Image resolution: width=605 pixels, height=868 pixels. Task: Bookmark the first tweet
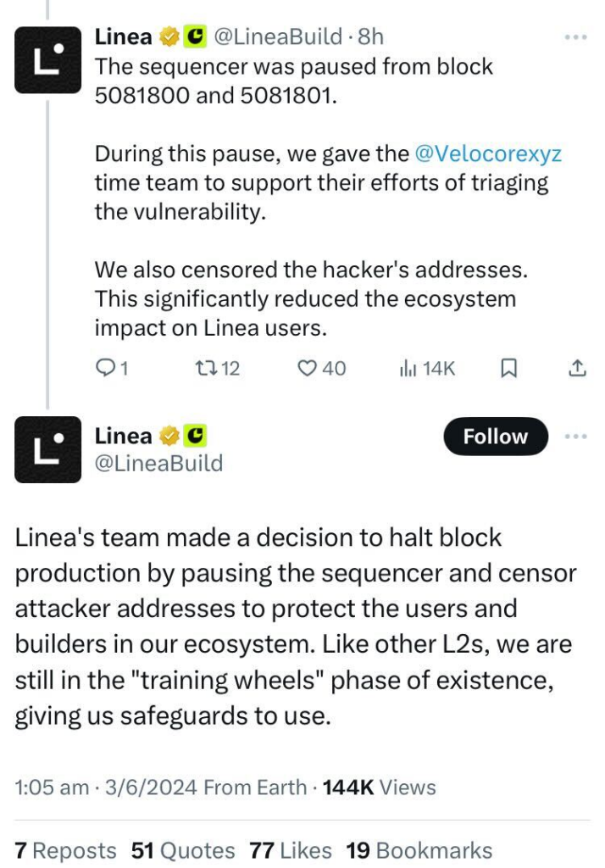508,368
